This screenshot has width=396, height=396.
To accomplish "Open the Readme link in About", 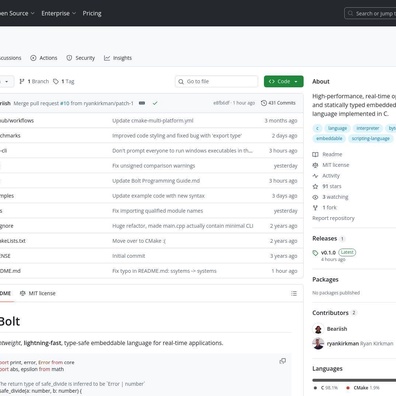I will click(x=332, y=154).
